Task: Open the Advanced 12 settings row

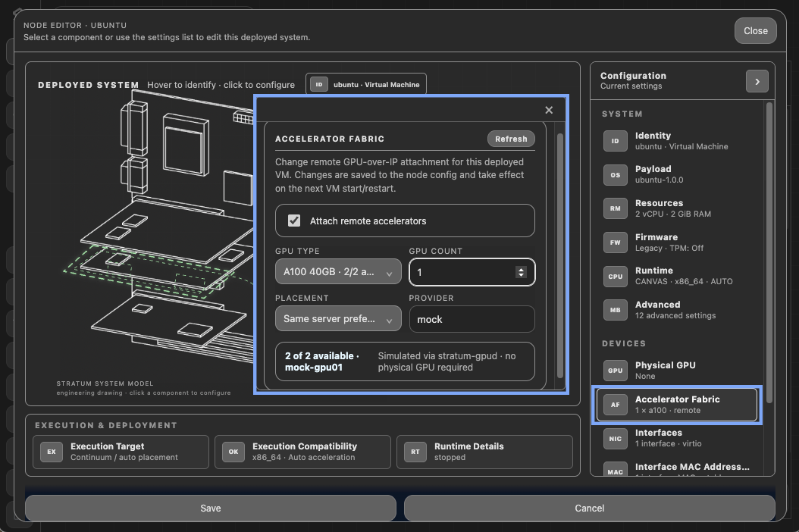Action: [678, 310]
